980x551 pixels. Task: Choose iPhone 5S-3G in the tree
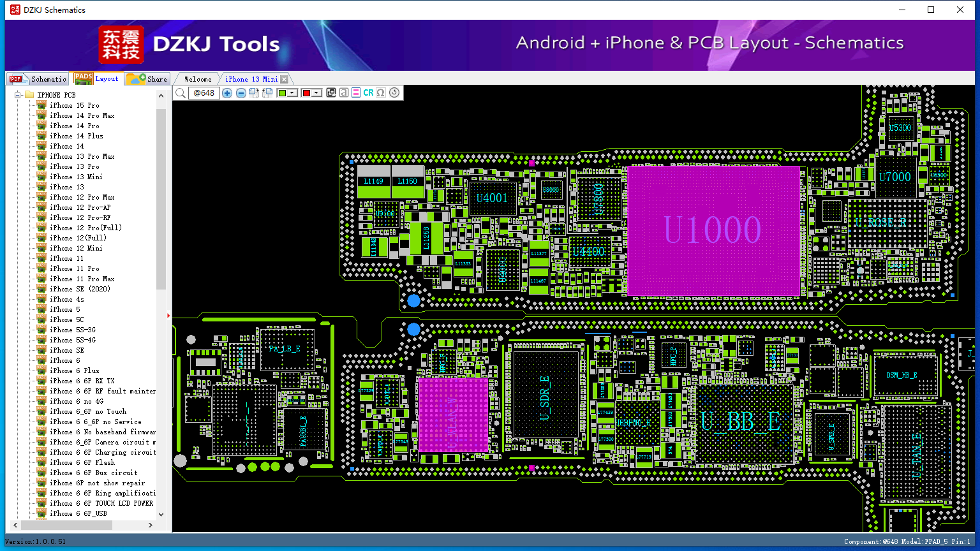[73, 330]
